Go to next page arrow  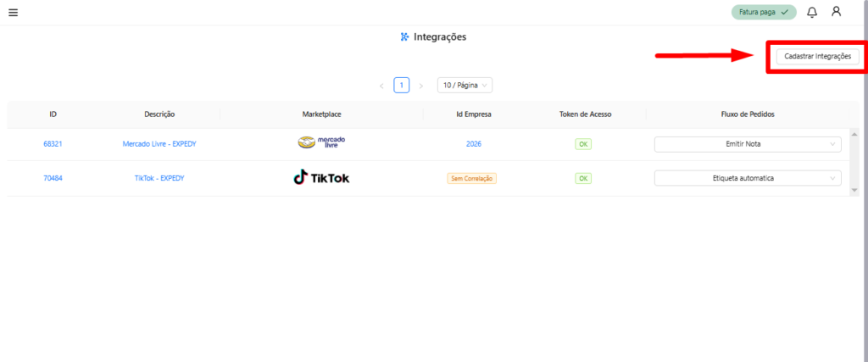(x=421, y=86)
